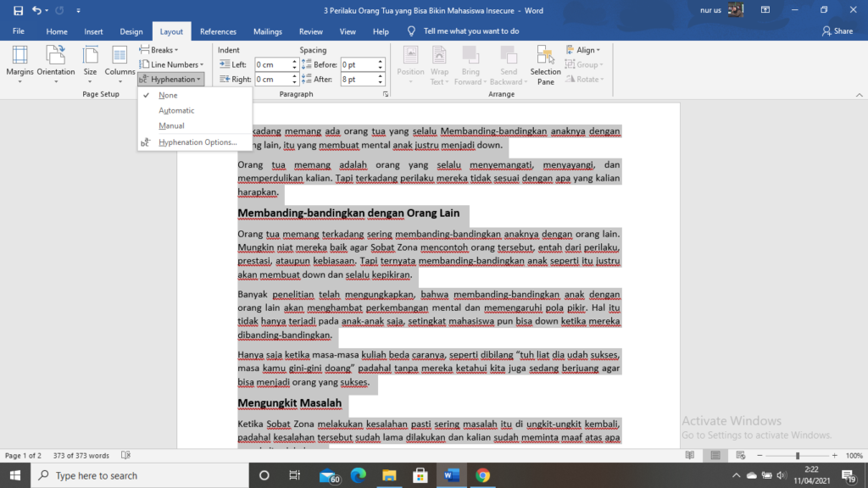Image resolution: width=868 pixels, height=488 pixels.
Task: Switch to the View tab
Action: [x=348, y=31]
